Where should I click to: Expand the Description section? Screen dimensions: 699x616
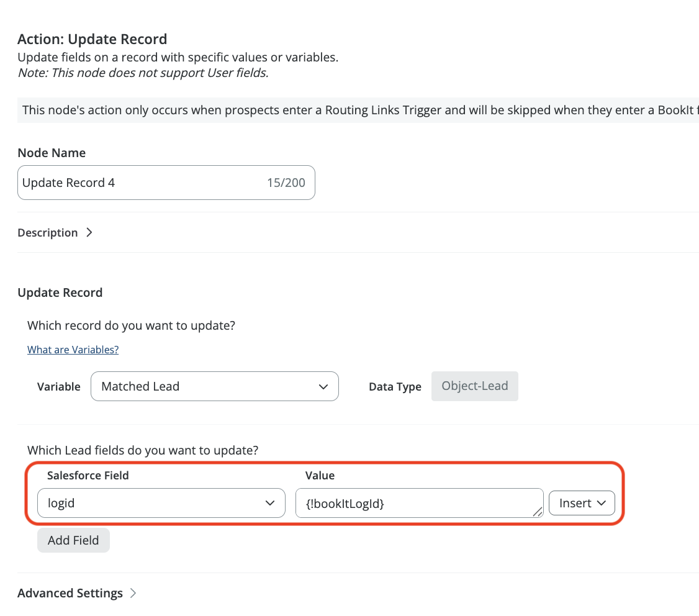point(48,233)
